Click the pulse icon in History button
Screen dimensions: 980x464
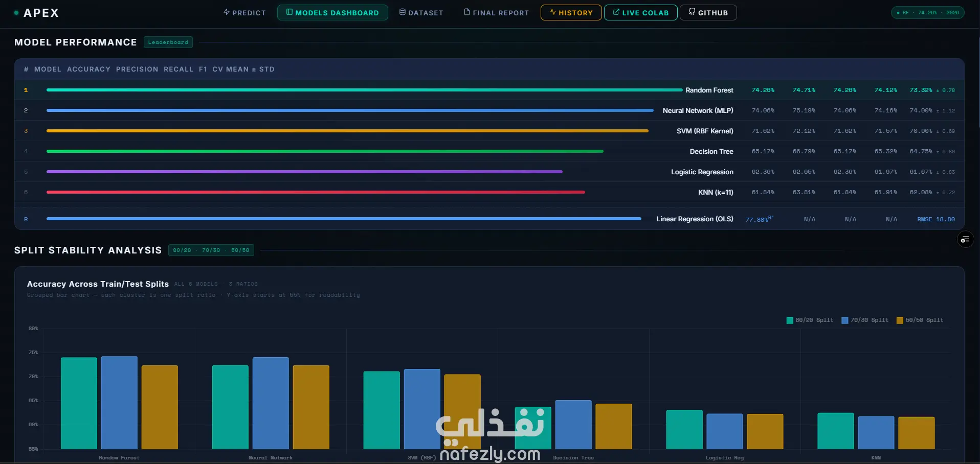[x=553, y=12]
